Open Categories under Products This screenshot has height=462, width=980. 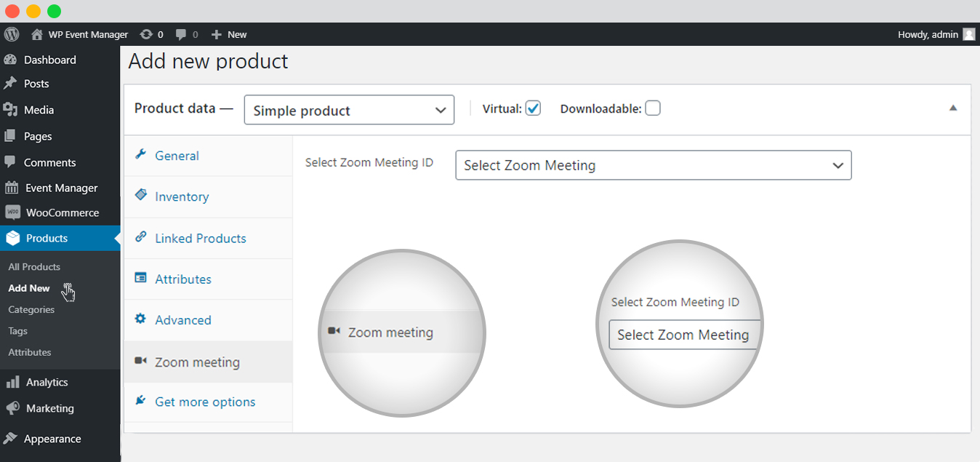[31, 309]
